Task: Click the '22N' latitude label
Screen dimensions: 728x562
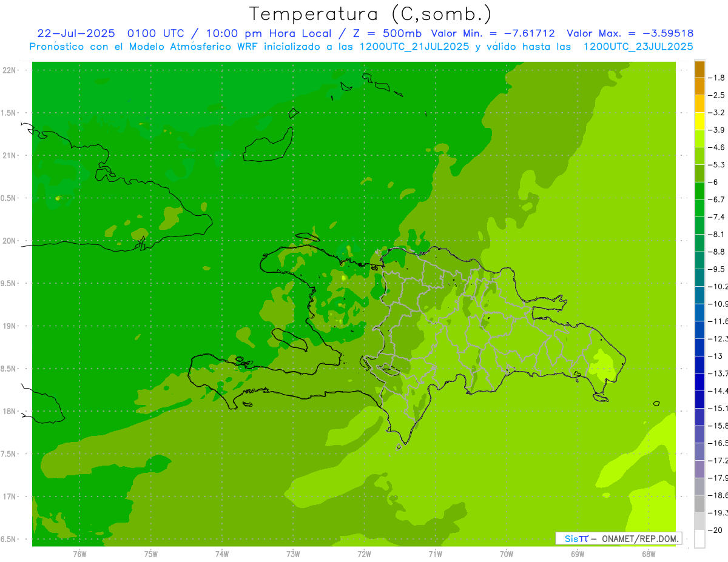Action: pyautogui.click(x=9, y=70)
